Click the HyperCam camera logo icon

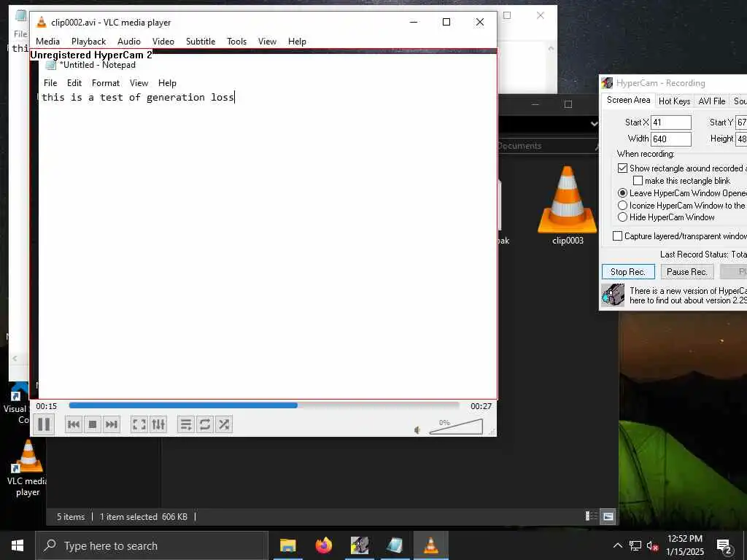[613, 295]
